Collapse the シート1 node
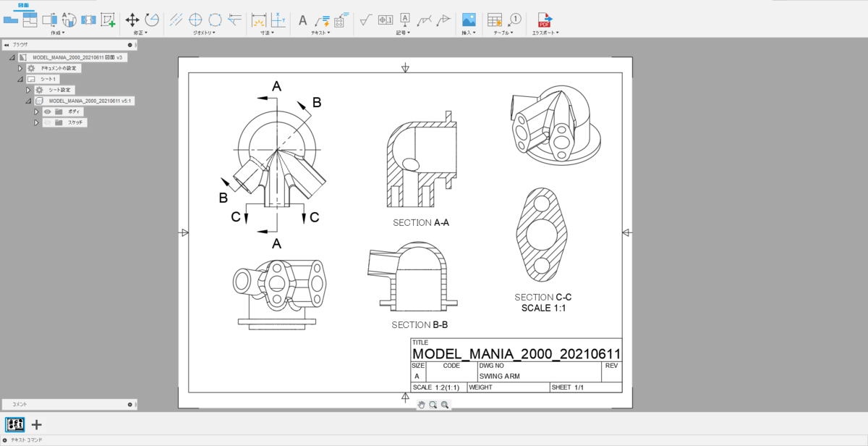The height and width of the screenshot is (446, 868). pyautogui.click(x=20, y=79)
